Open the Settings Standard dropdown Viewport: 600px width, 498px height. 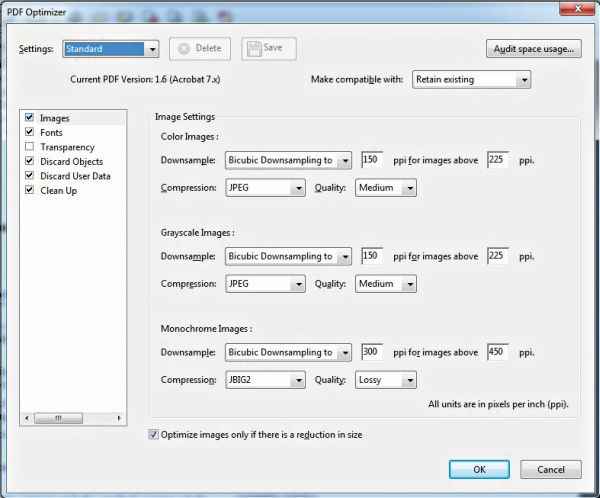pyautogui.click(x=111, y=49)
